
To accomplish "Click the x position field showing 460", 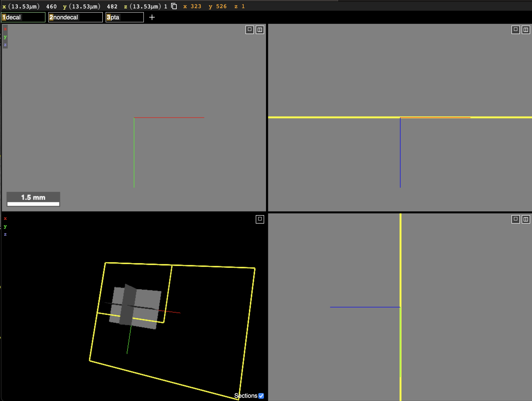I will point(52,7).
